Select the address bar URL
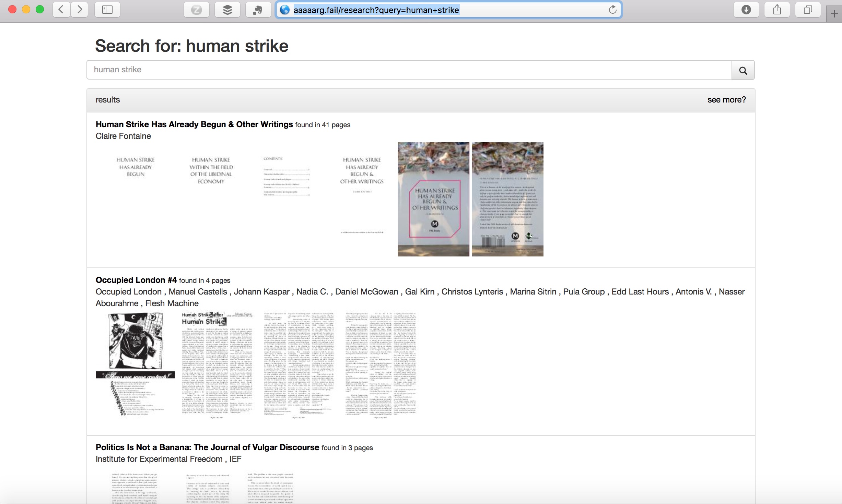 tap(376, 10)
